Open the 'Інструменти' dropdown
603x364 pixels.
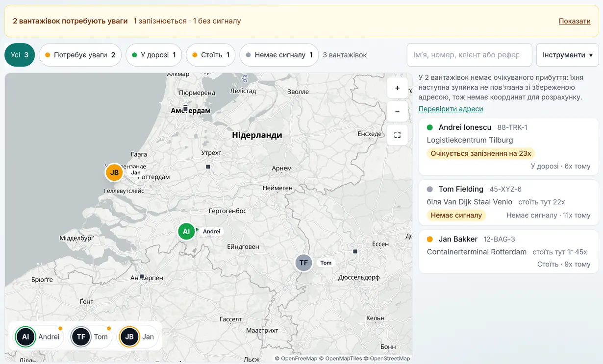(568, 55)
